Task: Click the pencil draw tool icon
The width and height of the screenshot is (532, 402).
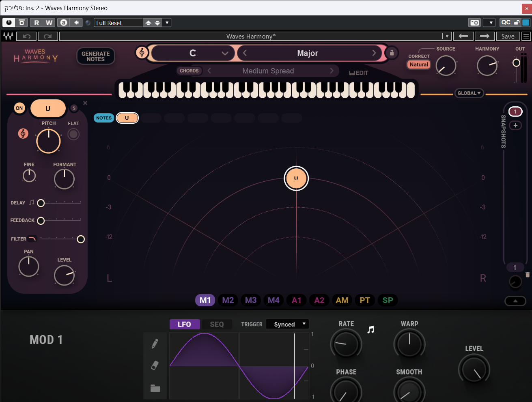Action: 155,344
